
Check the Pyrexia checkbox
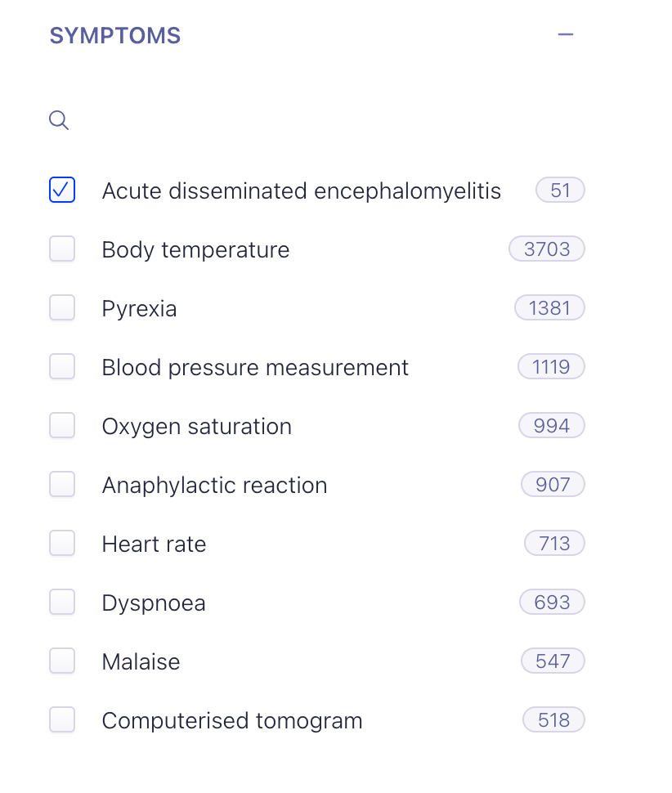62,308
